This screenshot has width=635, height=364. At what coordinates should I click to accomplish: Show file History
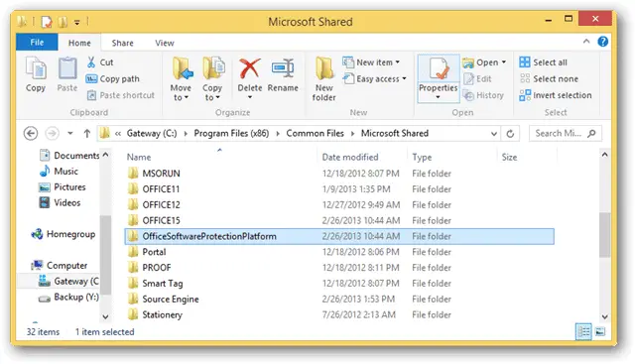[483, 95]
